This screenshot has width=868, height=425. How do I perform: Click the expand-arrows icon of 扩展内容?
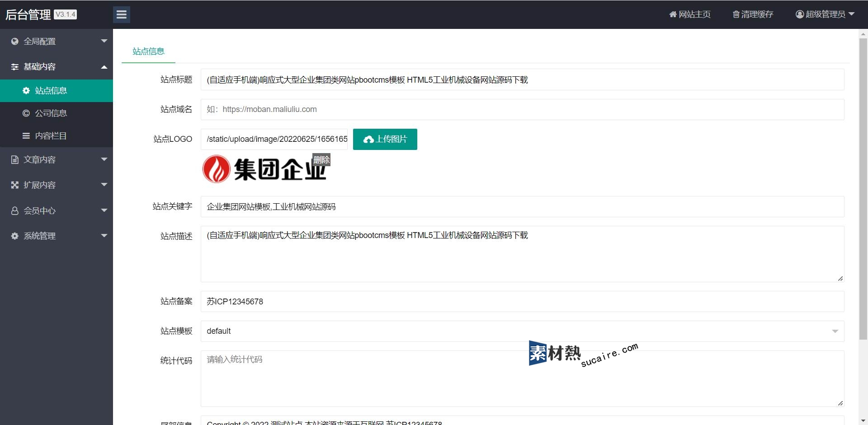coord(15,185)
